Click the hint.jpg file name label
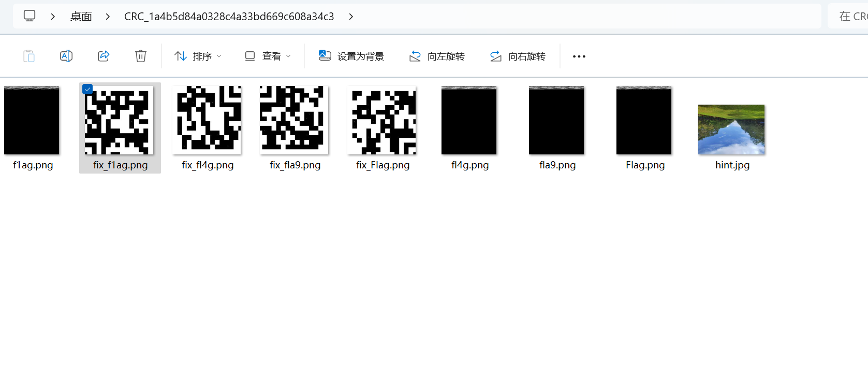 point(732,165)
